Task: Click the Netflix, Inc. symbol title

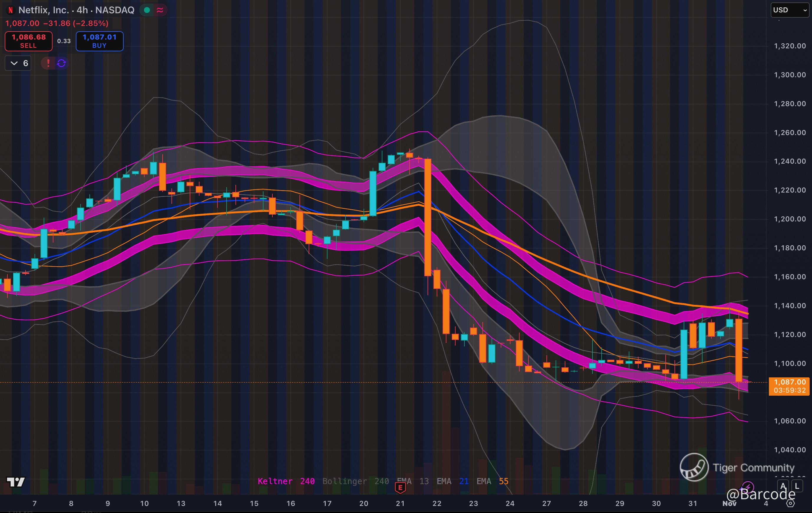Action: pos(43,10)
